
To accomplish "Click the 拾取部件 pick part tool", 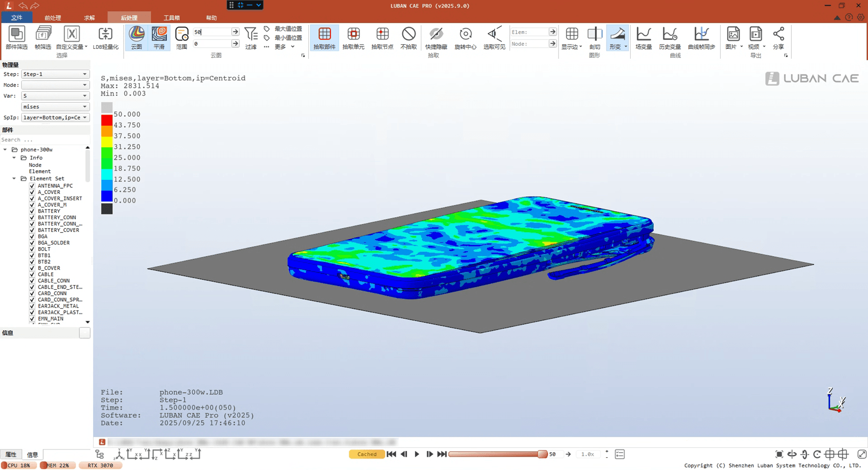I will 324,37.
